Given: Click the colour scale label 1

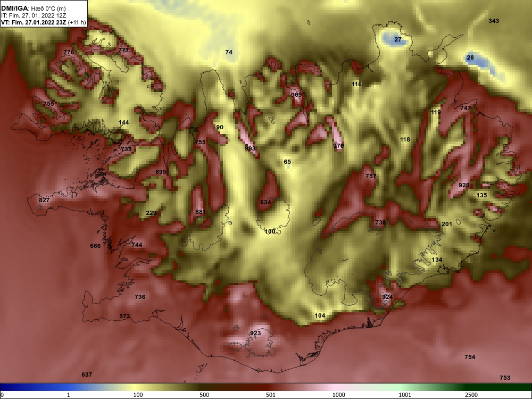Looking at the screenshot, I should coord(69,395).
